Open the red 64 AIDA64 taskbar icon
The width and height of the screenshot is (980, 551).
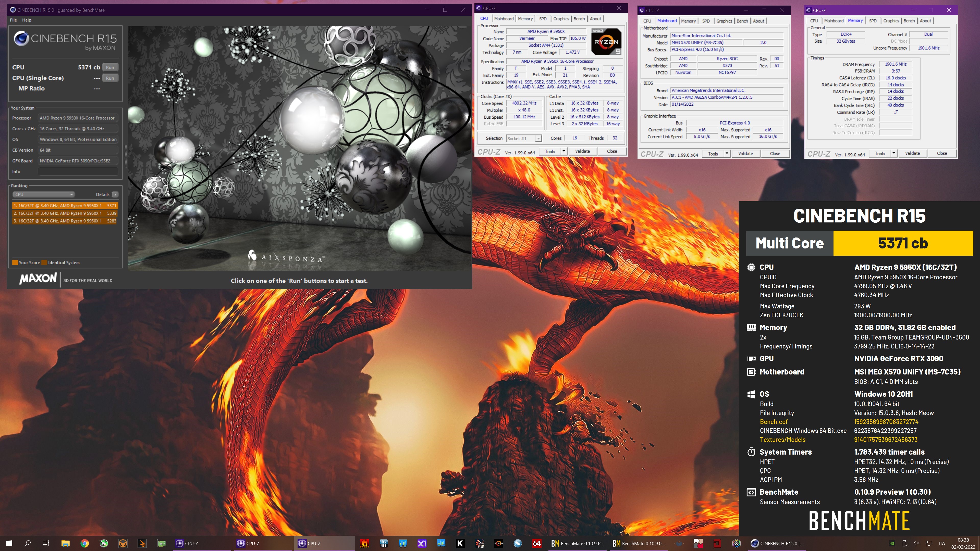536,543
